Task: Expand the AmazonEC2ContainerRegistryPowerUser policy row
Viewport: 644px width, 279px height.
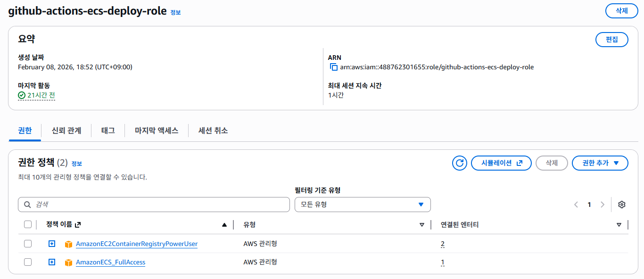Action: pos(52,244)
